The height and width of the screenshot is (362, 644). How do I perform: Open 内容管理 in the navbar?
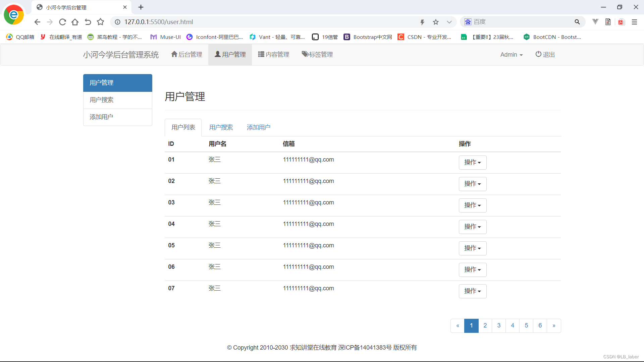(274, 55)
